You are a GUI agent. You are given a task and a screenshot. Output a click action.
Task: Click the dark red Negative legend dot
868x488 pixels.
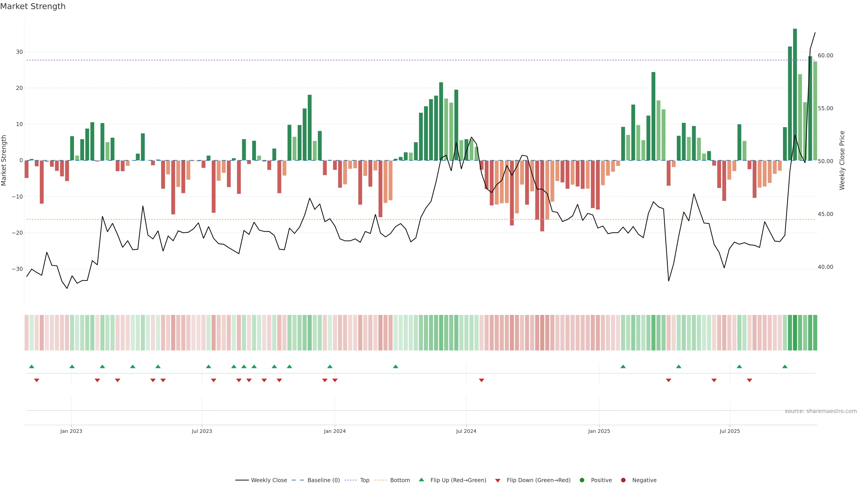click(623, 480)
